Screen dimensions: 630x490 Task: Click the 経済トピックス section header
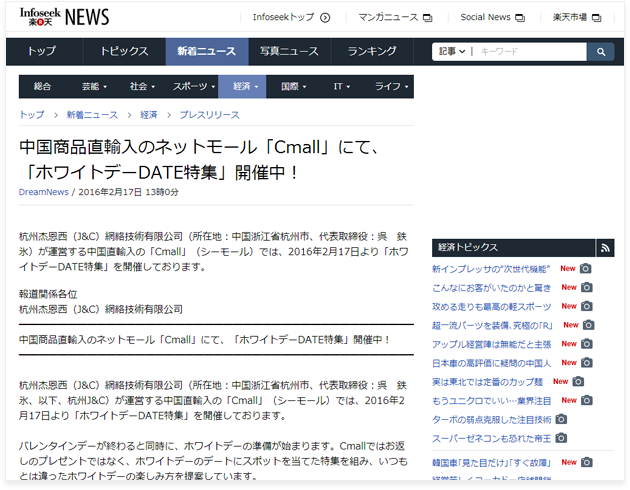click(513, 248)
